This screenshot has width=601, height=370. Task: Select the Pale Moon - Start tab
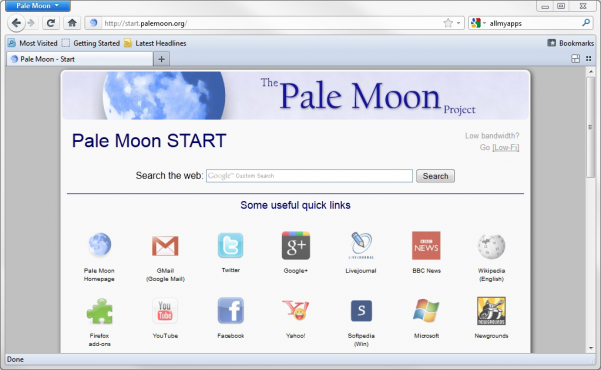(x=79, y=59)
